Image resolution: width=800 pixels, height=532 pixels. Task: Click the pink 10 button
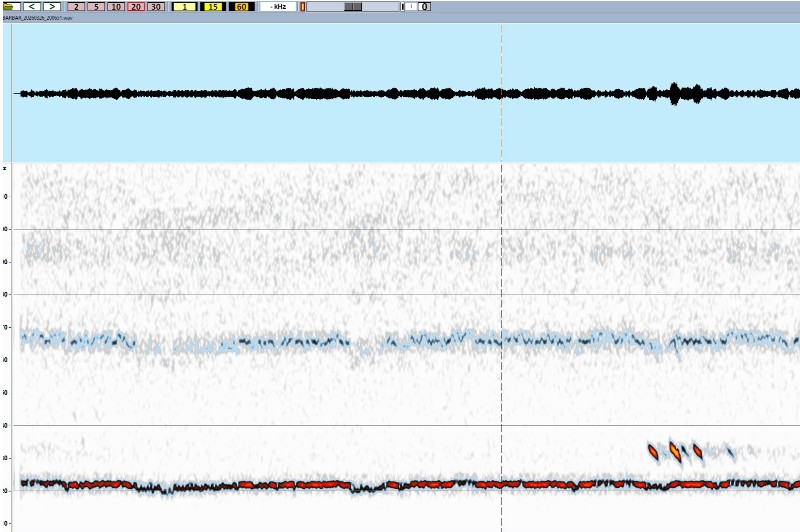coord(116,6)
